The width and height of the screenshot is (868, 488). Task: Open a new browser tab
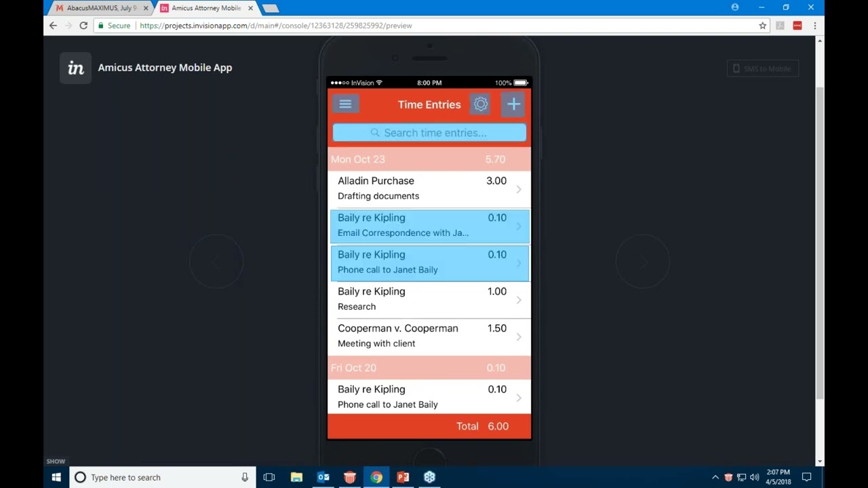point(270,8)
